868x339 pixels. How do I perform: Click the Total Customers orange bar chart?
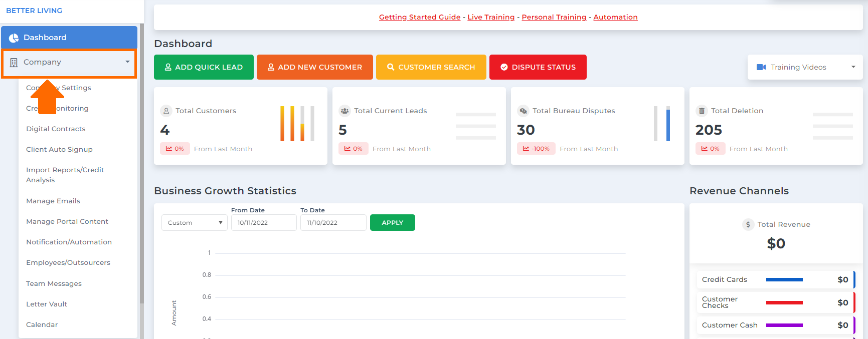coord(297,124)
